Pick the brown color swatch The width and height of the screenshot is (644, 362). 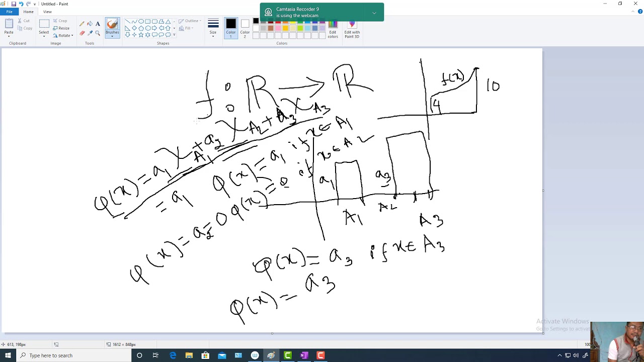coord(271,28)
